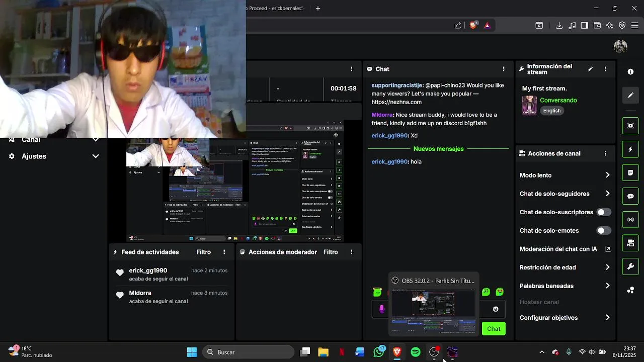Click the document notes icon in right sidebar
644x362 pixels.
coord(630,173)
